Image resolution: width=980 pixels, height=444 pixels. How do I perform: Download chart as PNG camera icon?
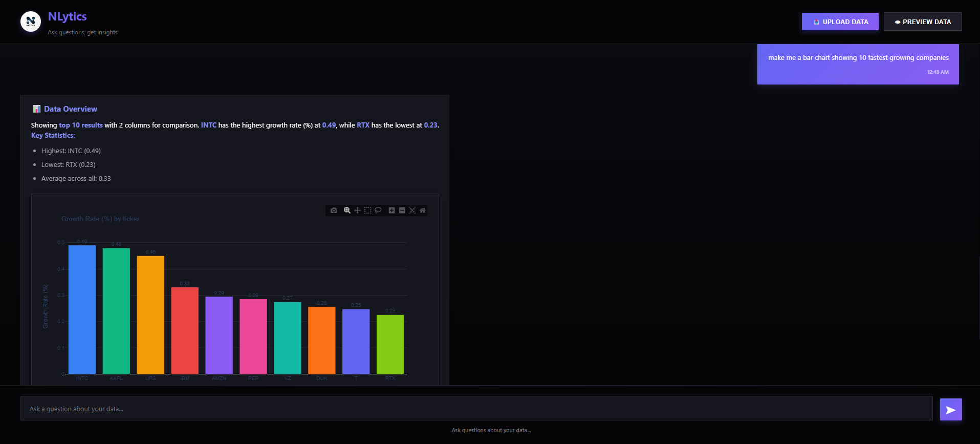point(334,210)
